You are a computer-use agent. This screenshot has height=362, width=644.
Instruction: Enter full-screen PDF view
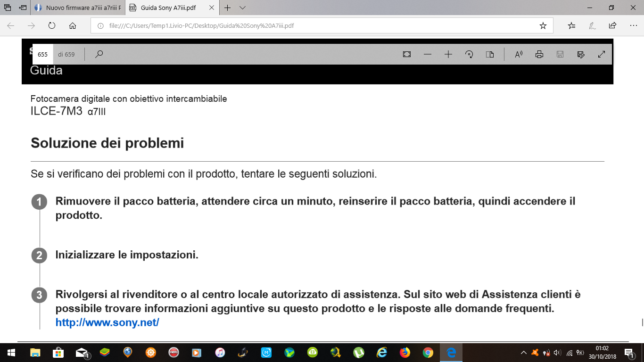click(x=602, y=54)
